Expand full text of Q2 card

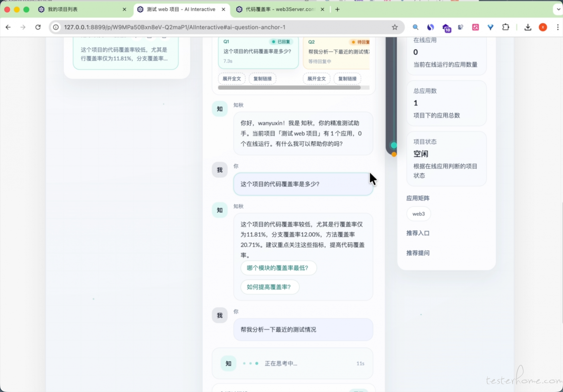point(316,79)
